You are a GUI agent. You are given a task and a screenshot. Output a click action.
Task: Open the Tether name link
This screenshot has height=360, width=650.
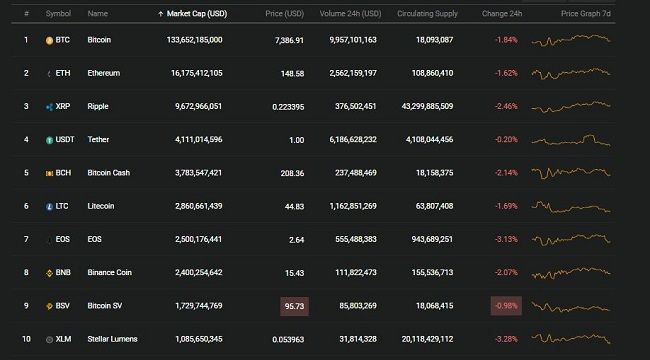click(x=98, y=139)
